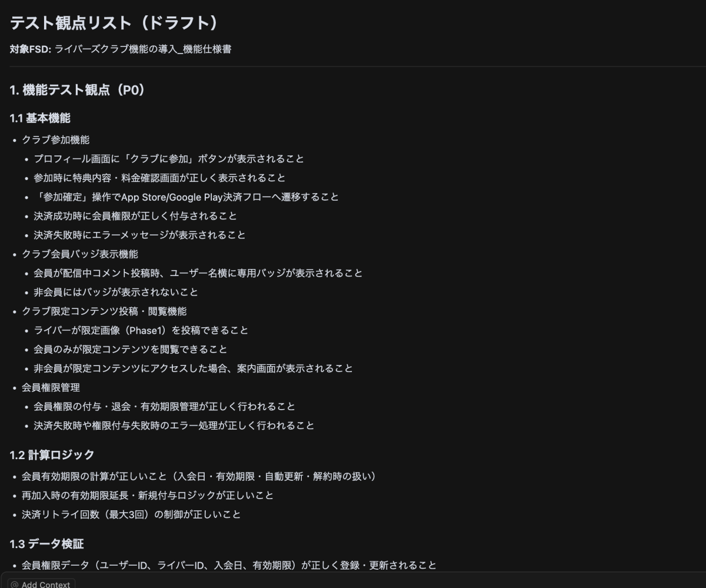
Task: Click the 1. 機能テスト観点(P0) heading
Action: 77,90
